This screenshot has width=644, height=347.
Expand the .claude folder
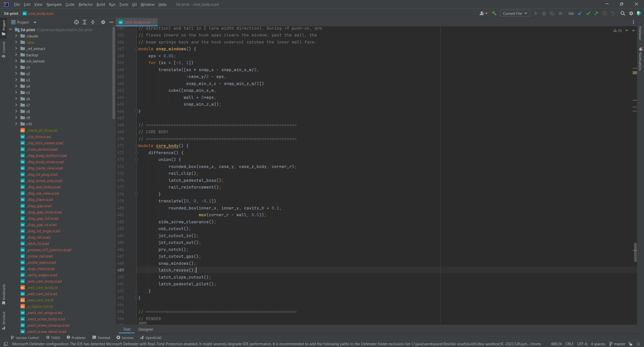(16, 36)
